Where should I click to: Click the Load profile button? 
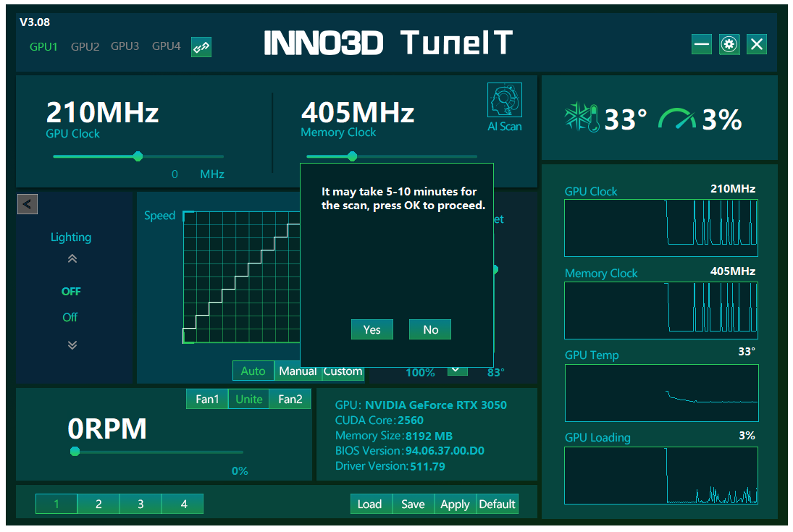[372, 504]
